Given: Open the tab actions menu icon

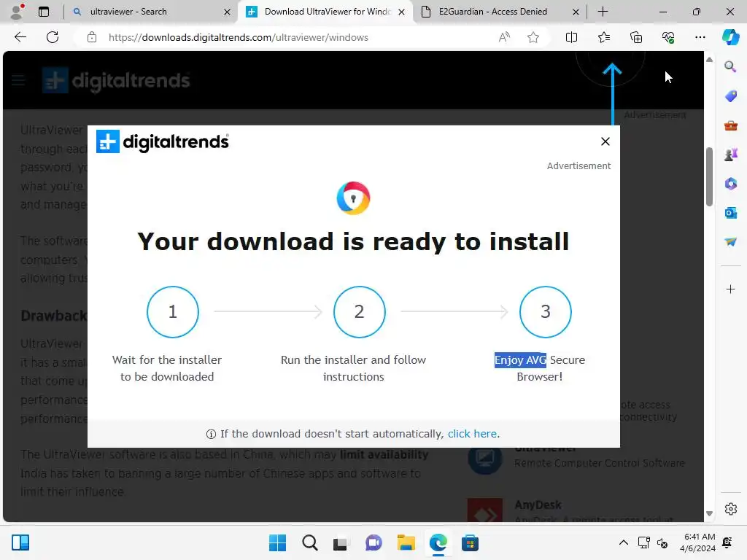Looking at the screenshot, I should (44, 12).
